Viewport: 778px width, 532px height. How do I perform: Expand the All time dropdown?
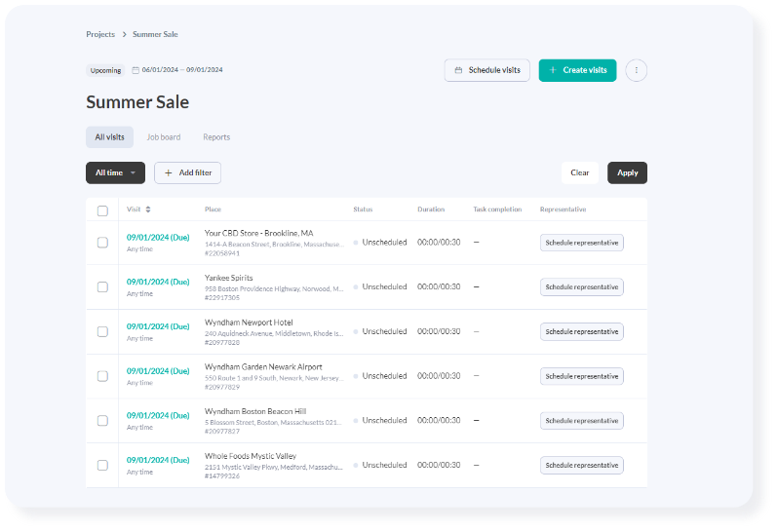116,173
